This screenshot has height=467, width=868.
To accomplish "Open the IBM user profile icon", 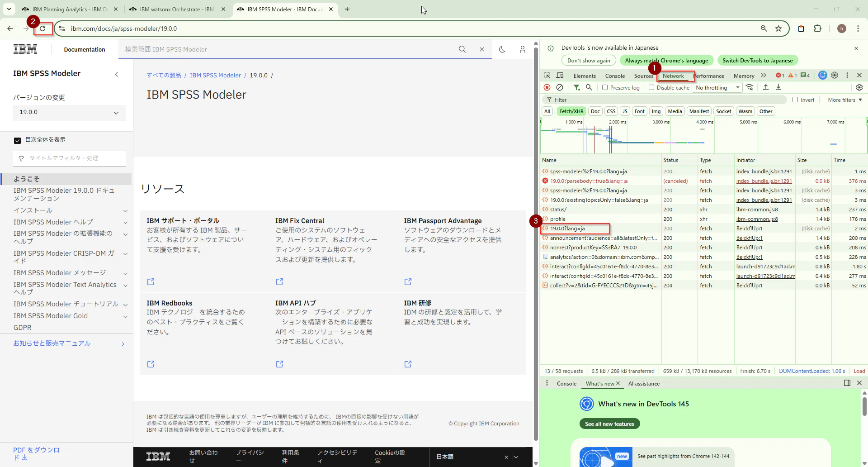I will [523, 49].
